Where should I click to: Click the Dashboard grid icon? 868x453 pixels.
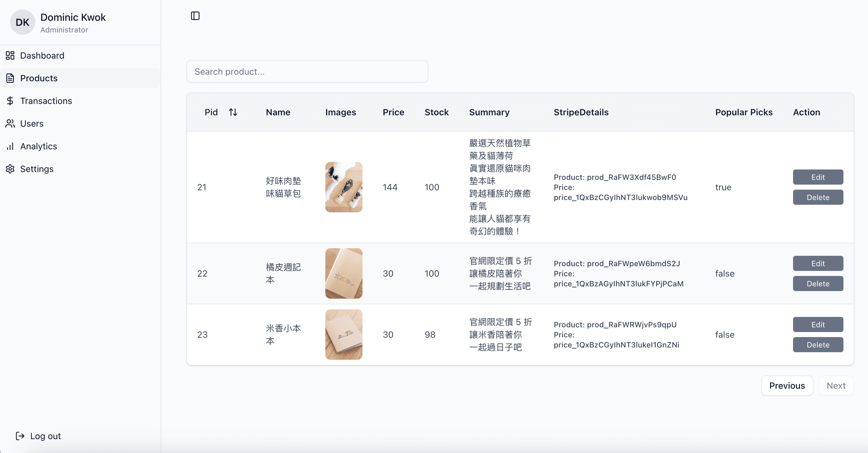[10, 55]
